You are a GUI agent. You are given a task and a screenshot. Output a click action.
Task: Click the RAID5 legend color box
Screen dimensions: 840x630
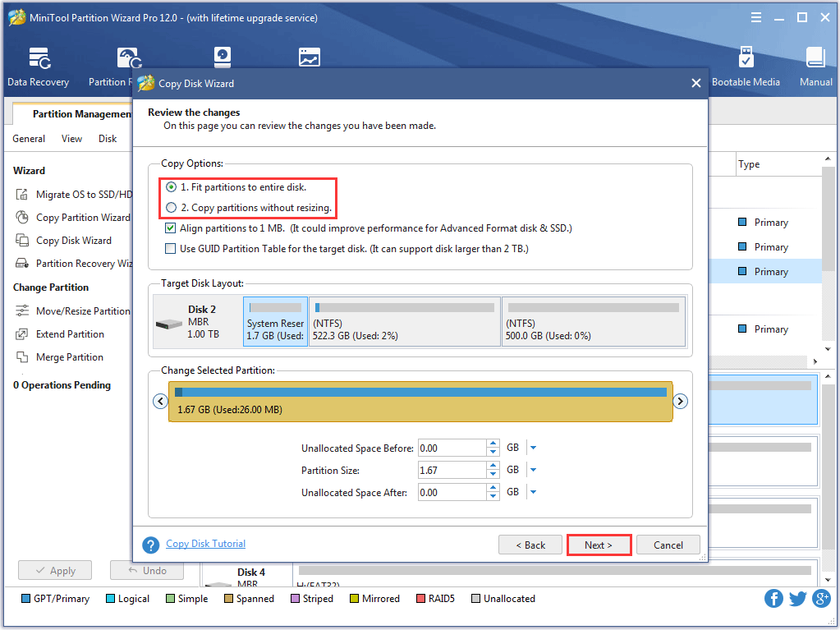(x=420, y=599)
